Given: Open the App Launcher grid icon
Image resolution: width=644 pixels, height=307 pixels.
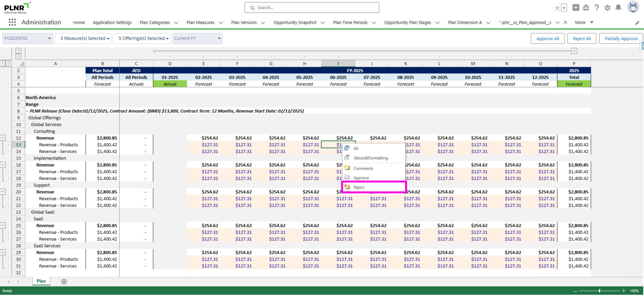Looking at the screenshot, I should (12, 22).
